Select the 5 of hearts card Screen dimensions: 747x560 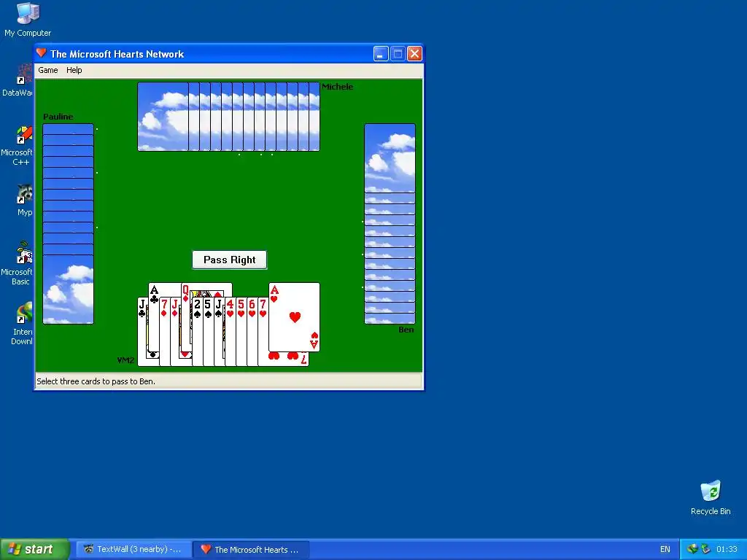[241, 332]
